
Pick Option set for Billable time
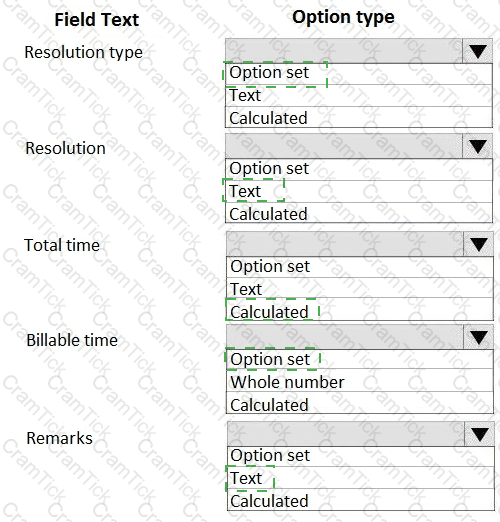360,359
